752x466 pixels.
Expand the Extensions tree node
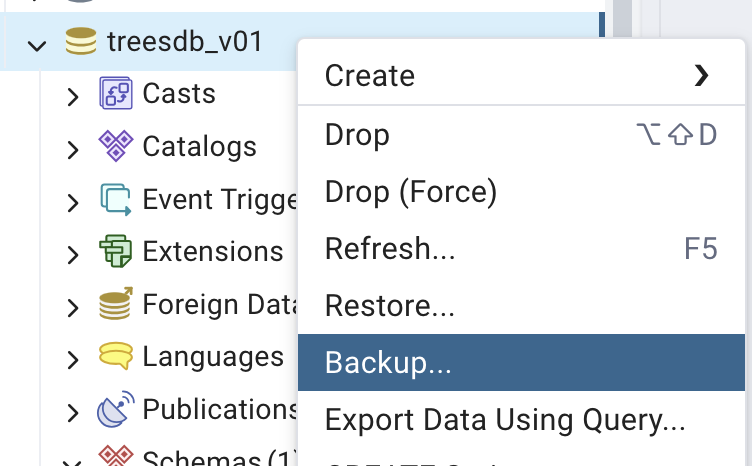coord(72,254)
